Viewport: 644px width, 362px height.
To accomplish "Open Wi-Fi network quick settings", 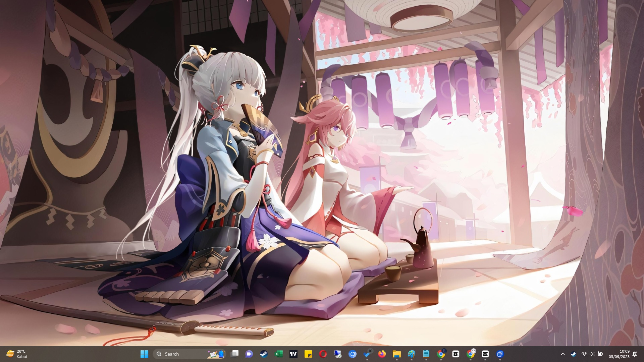I will 584,354.
